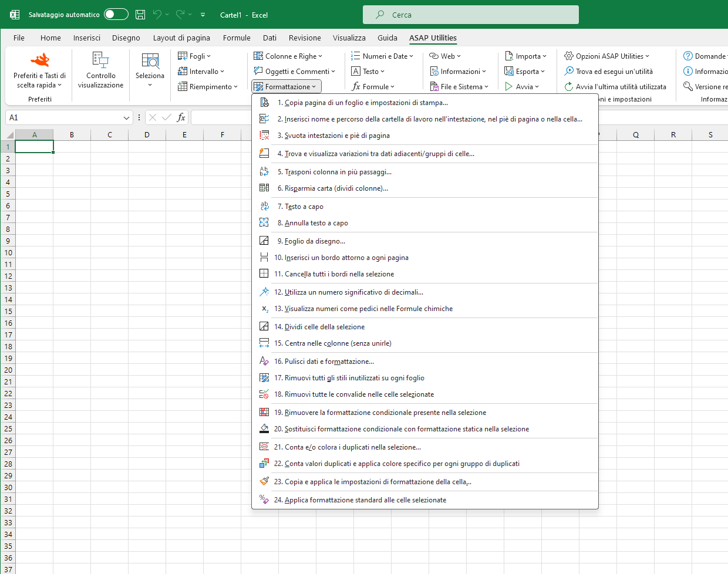Screen dimensions: 728x574
Task: Open Preferiti e Tasti di scelta rapida
Action: (x=39, y=71)
